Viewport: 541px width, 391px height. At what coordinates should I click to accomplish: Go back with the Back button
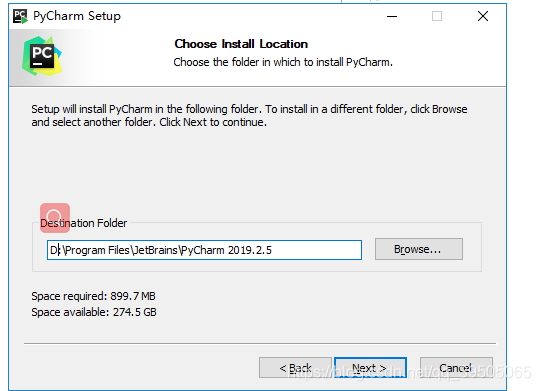point(295,368)
